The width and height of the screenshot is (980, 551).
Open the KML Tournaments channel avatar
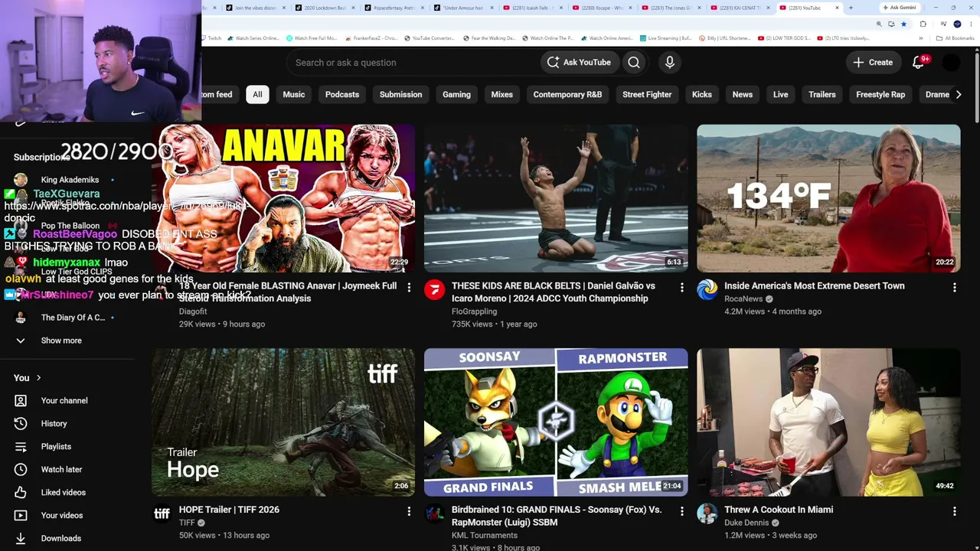[x=434, y=513]
